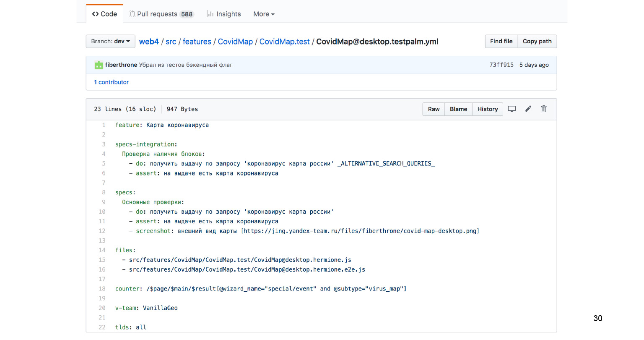View file History
This screenshot has height=340, width=644.
(x=487, y=109)
